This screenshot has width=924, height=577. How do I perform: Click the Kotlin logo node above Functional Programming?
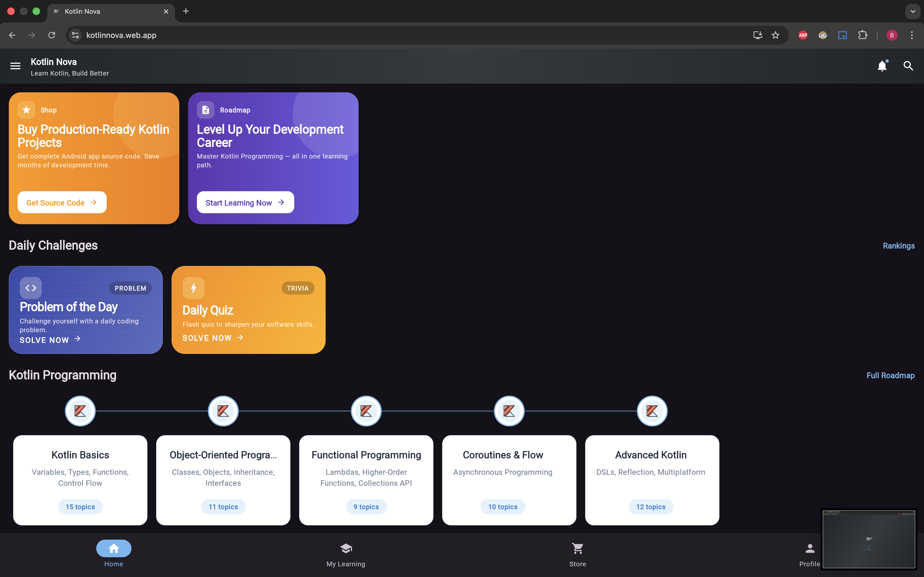click(366, 411)
